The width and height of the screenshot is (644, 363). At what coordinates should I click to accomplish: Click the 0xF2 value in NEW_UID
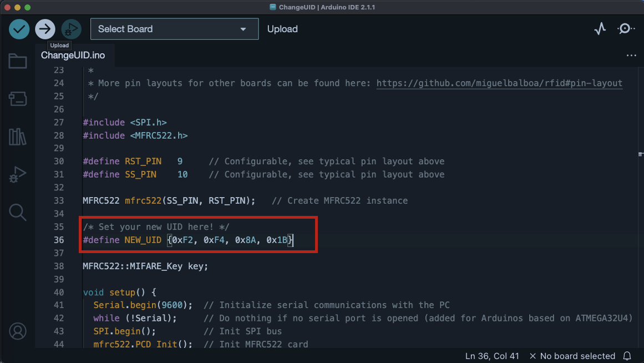coord(182,240)
